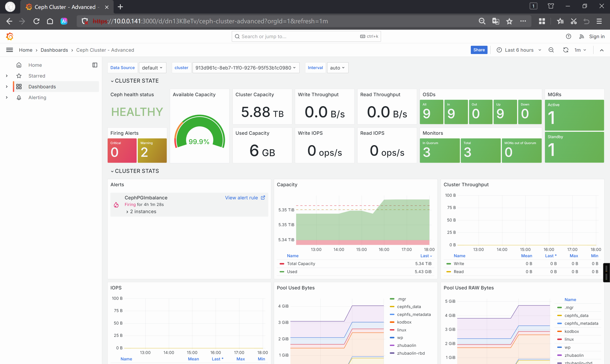Open the browser skin shirt icon
The height and width of the screenshot is (364, 610).
pyautogui.click(x=551, y=6)
